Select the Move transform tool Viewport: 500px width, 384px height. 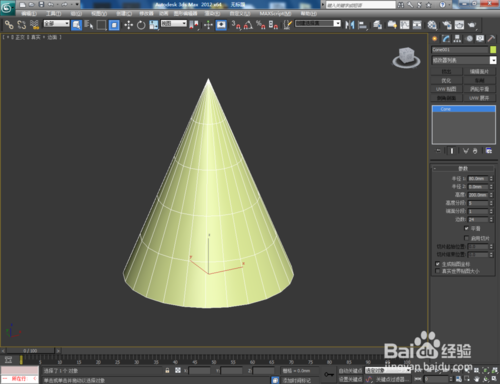click(129, 25)
